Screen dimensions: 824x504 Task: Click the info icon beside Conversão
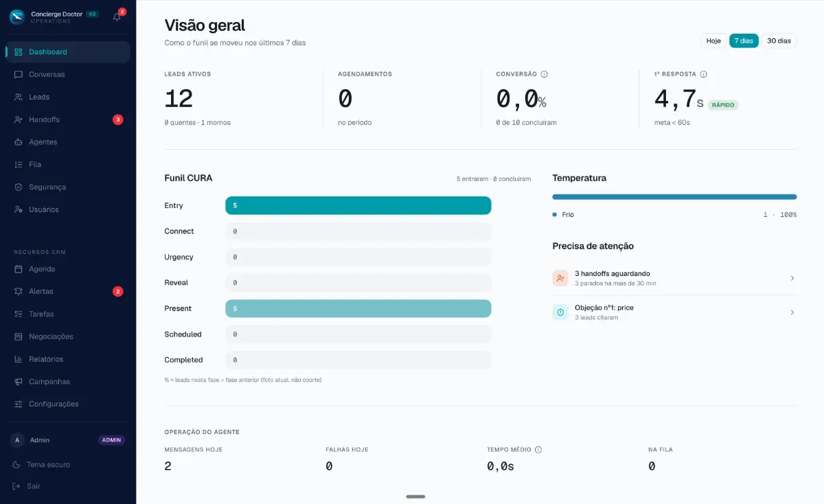(x=544, y=74)
